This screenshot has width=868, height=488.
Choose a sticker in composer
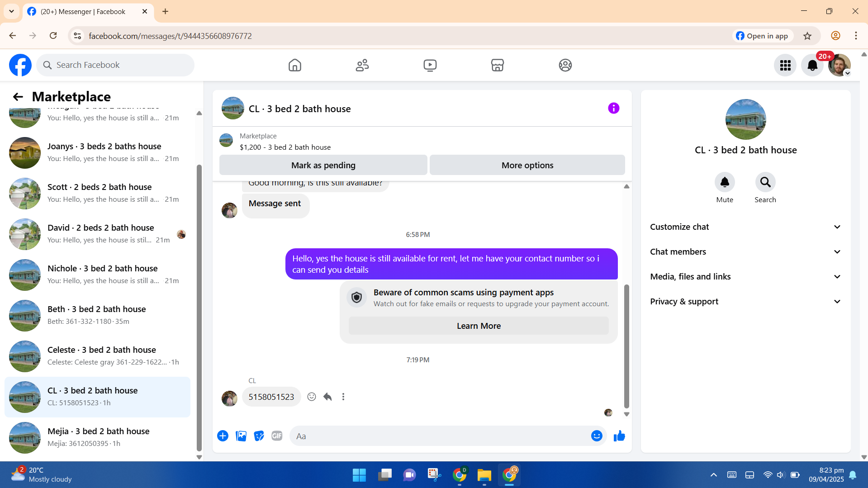coord(259,436)
